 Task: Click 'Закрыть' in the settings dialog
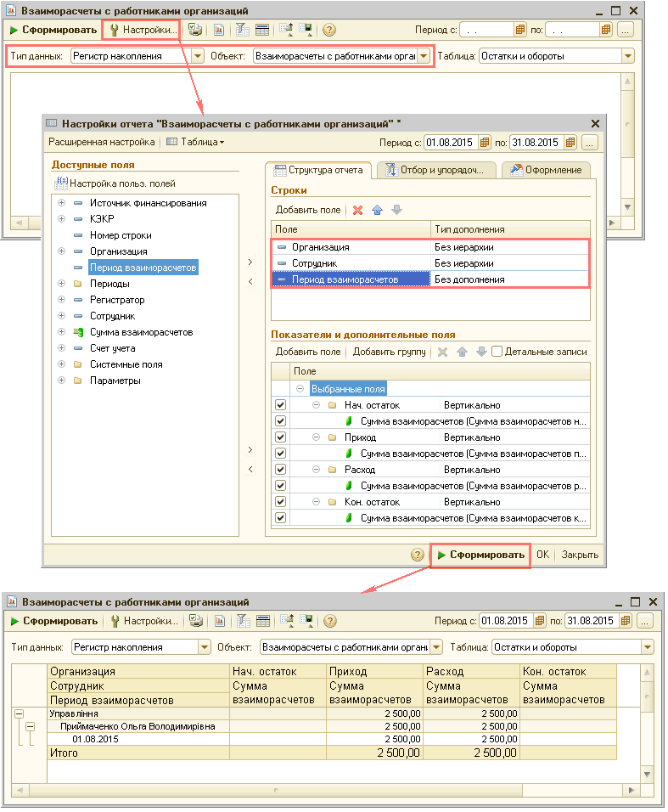(x=580, y=555)
